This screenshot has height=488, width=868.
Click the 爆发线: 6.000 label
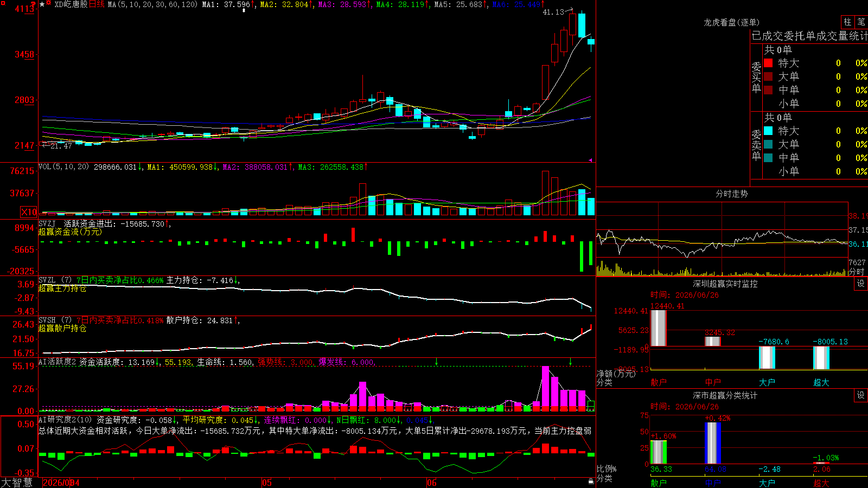point(346,362)
